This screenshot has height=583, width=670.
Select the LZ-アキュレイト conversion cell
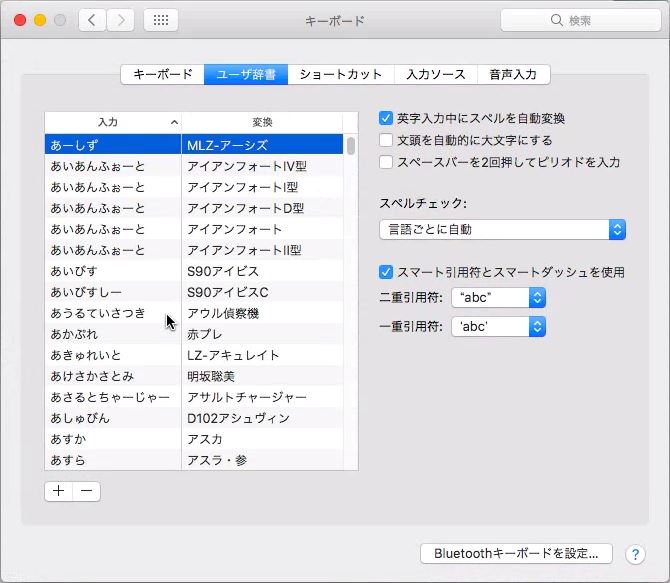click(x=262, y=355)
